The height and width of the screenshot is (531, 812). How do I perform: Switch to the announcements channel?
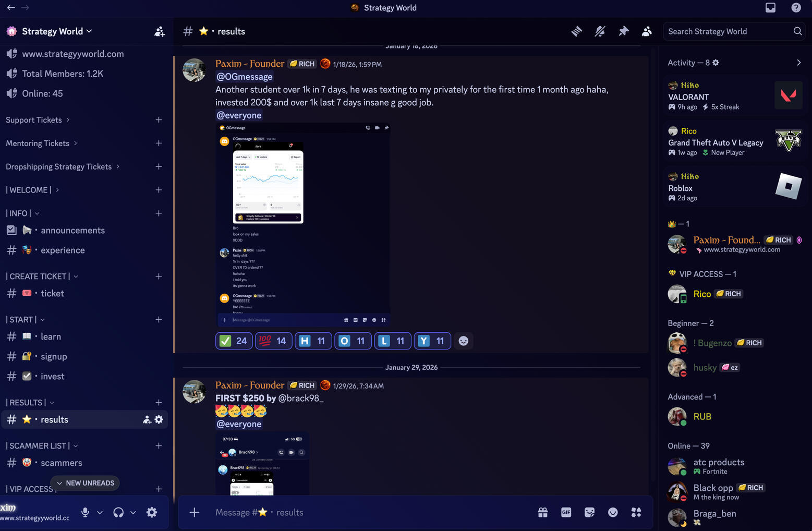click(72, 231)
